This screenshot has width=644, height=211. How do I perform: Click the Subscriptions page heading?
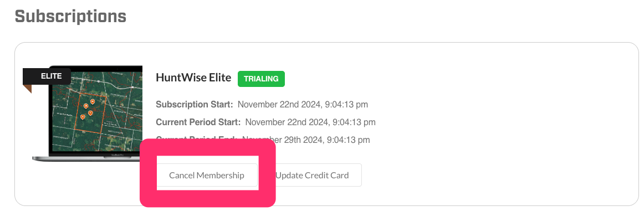(70, 17)
